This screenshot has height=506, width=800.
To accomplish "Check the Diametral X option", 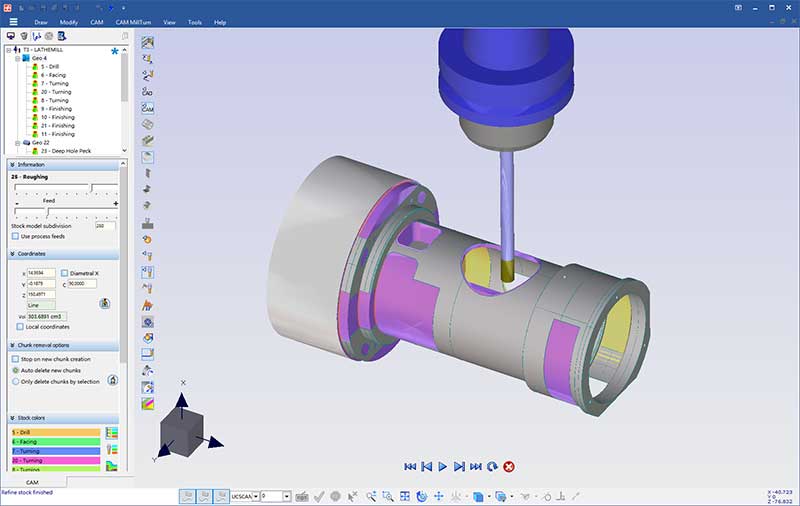I will pyautogui.click(x=65, y=272).
